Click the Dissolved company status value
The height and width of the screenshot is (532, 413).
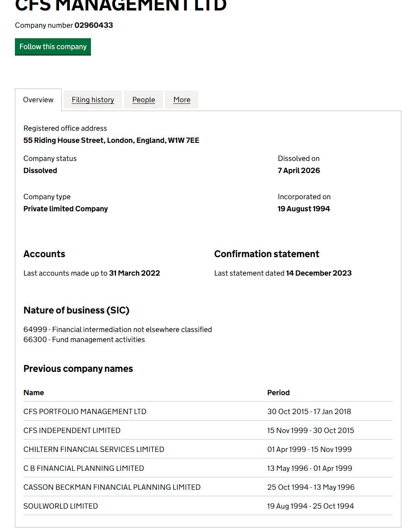click(40, 171)
